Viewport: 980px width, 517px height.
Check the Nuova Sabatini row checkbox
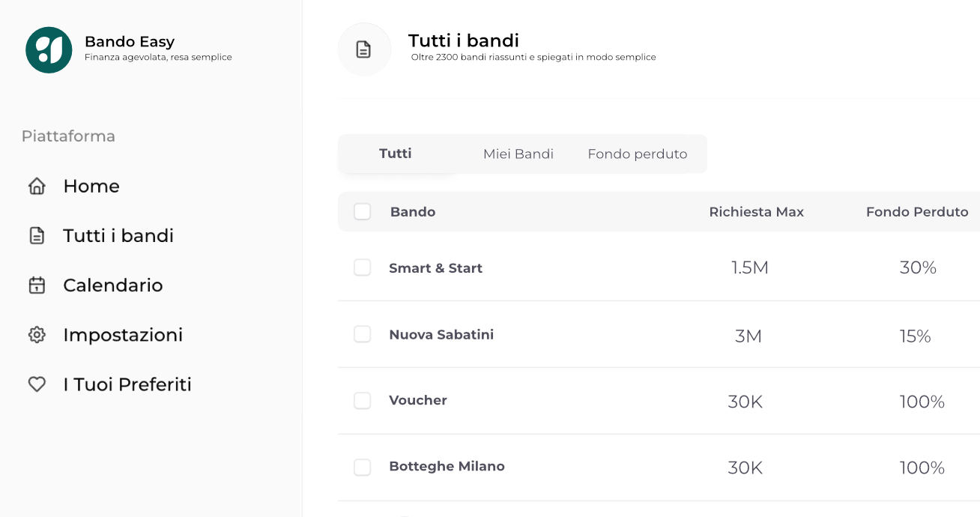(363, 334)
